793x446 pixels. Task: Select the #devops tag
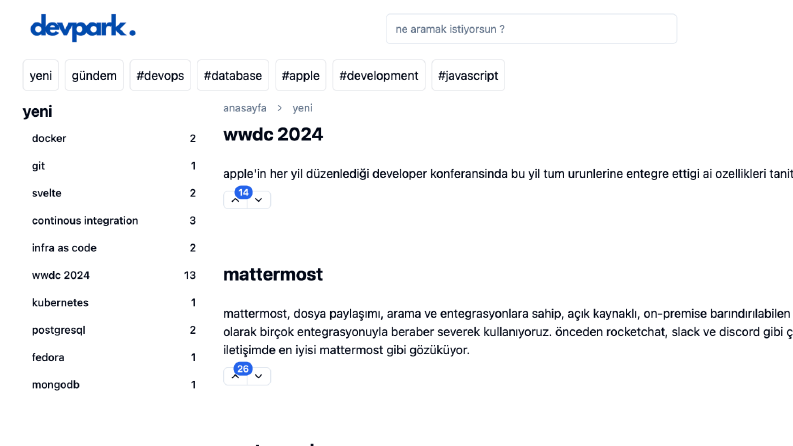coord(160,75)
